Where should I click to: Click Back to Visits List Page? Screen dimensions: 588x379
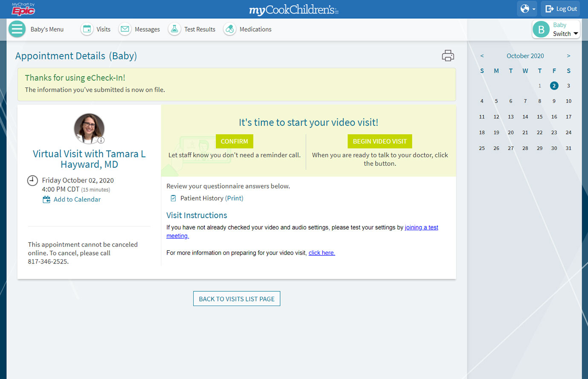coord(237,299)
